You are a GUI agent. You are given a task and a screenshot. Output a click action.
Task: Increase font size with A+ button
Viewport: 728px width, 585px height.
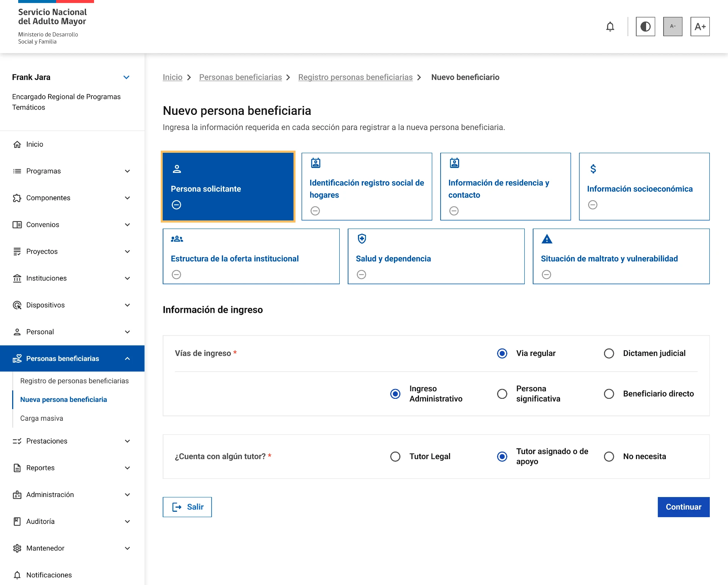[700, 27]
